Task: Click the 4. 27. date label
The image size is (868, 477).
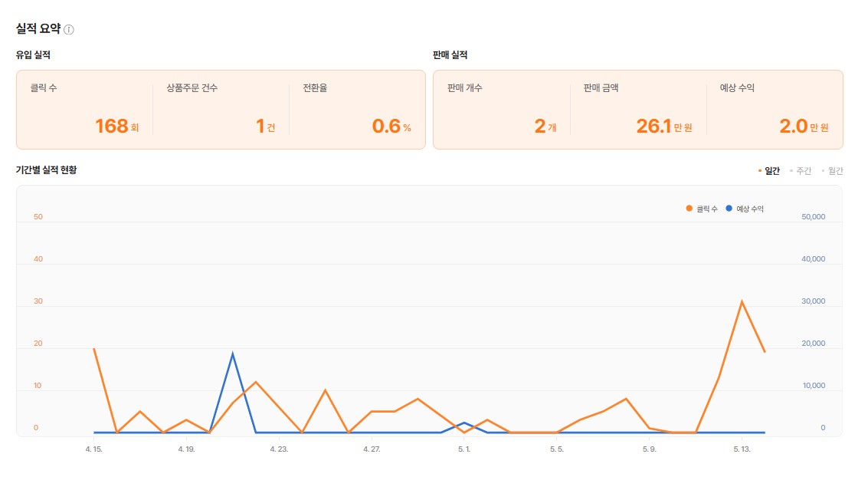Action: click(x=372, y=449)
